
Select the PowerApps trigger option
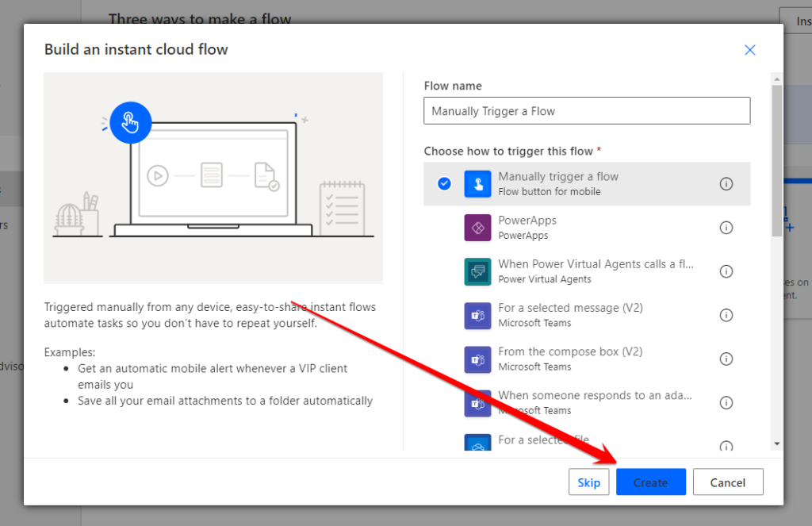click(587, 228)
